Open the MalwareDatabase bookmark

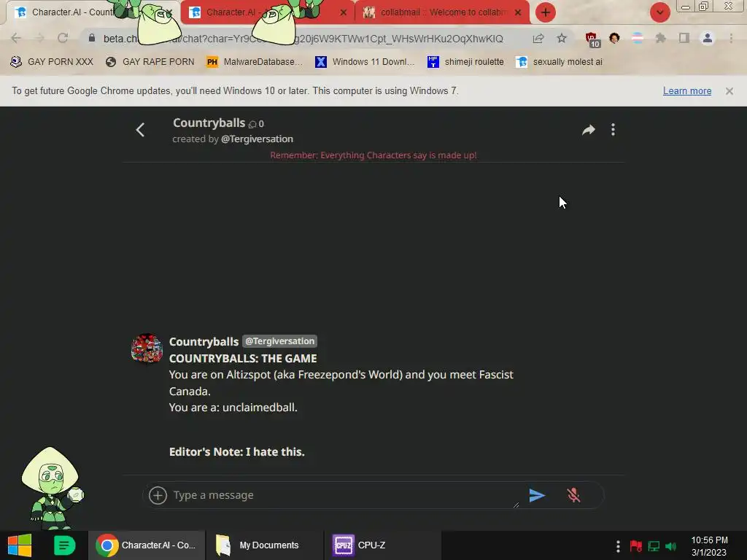pos(255,62)
